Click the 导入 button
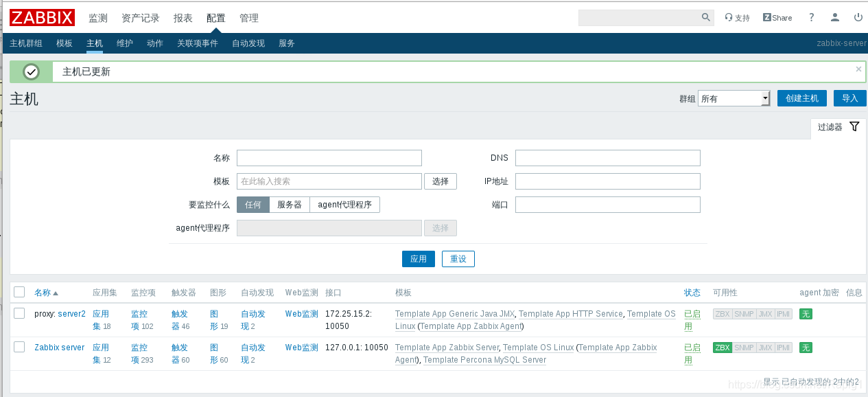868x397 pixels. (x=850, y=98)
